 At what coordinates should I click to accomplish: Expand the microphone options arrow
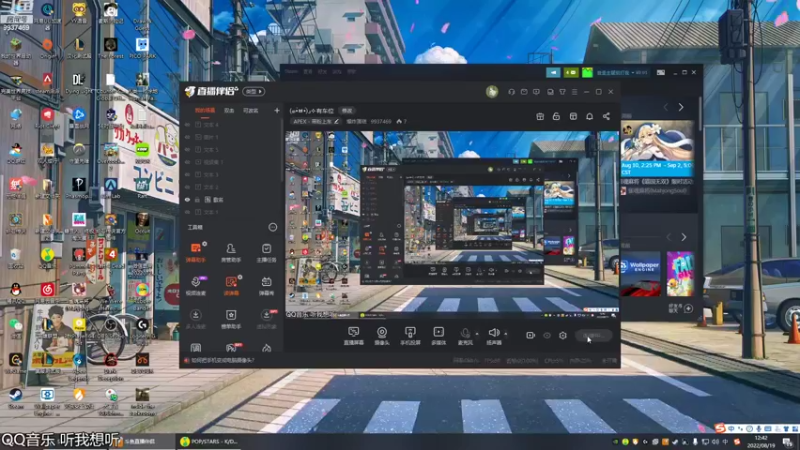click(x=477, y=334)
